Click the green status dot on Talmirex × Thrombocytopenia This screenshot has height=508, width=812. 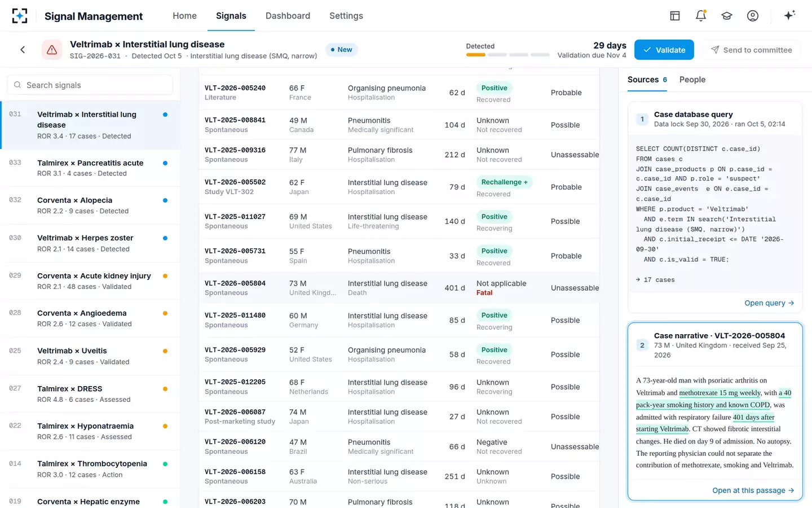165,464
